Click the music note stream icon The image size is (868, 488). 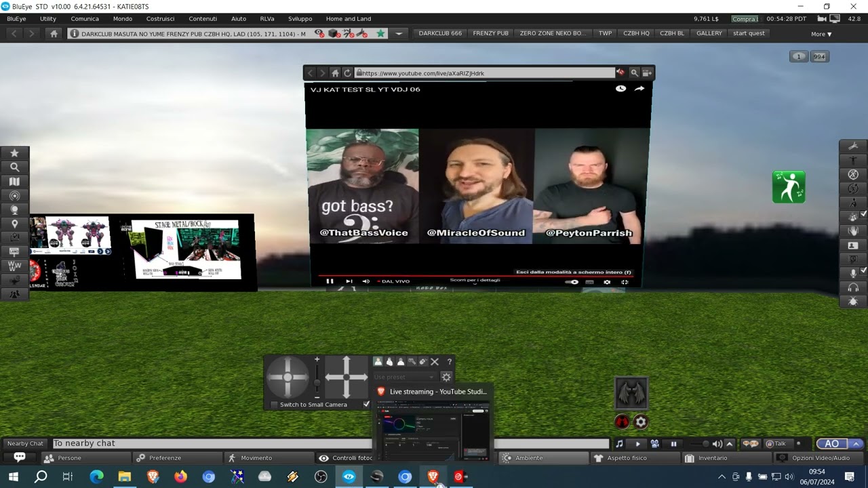click(x=620, y=444)
